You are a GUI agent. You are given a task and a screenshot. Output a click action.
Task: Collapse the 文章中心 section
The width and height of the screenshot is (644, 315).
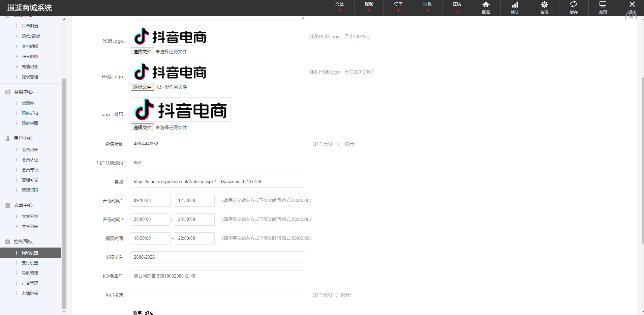point(23,205)
